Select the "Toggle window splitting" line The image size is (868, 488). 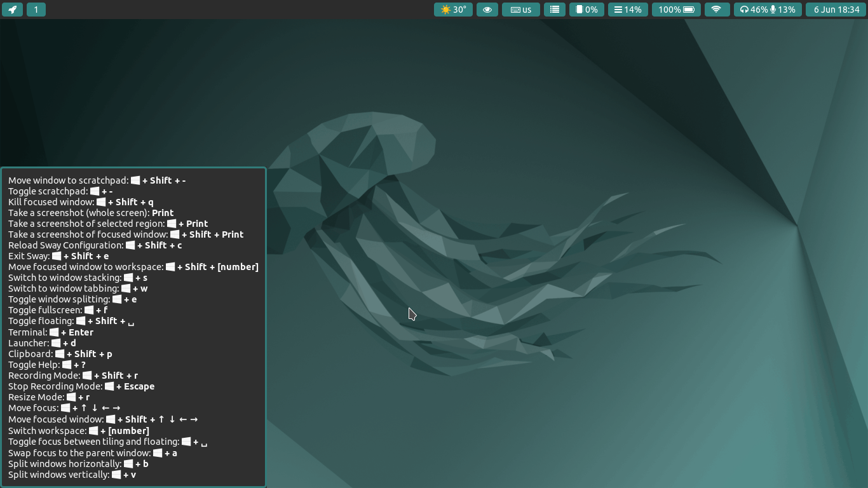(x=72, y=299)
